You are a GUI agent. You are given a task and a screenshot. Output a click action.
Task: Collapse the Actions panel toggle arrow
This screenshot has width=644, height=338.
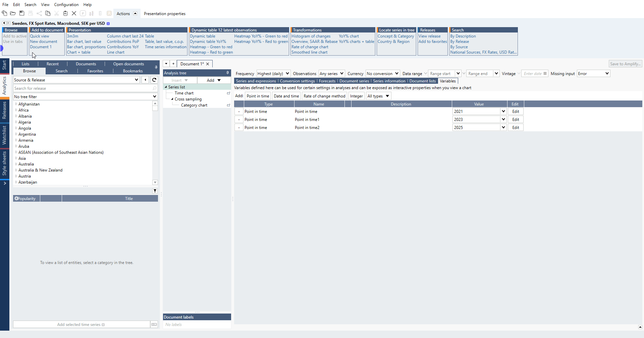pyautogui.click(x=135, y=13)
